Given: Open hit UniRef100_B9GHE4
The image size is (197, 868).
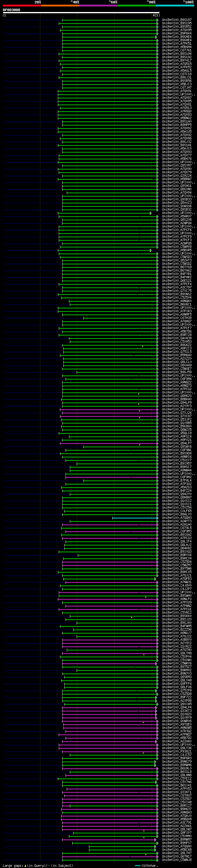Looking at the screenshot, I should pos(177,40).
